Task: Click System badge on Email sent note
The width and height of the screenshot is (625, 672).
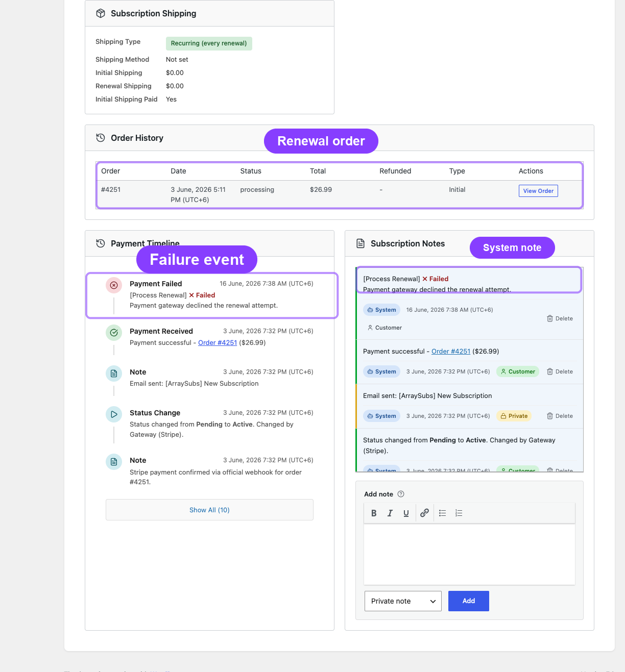Action: (x=381, y=416)
